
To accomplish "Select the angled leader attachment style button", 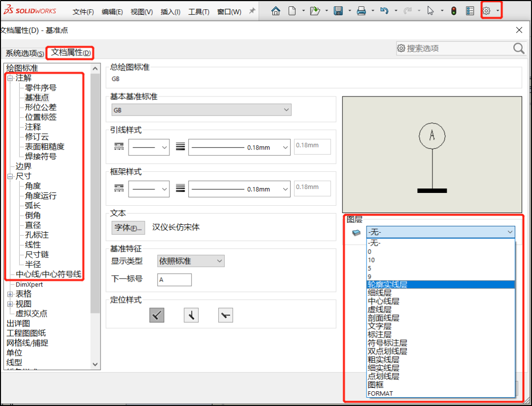I will [x=157, y=315].
